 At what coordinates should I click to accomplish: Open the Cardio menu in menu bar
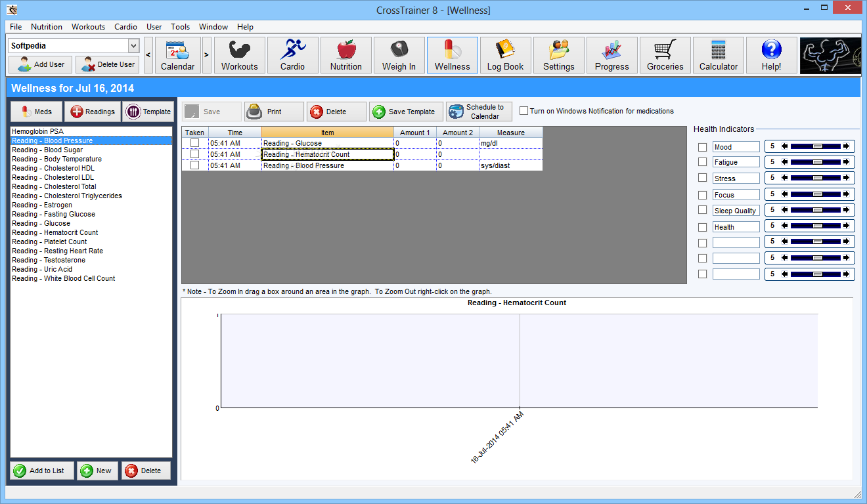(x=125, y=27)
